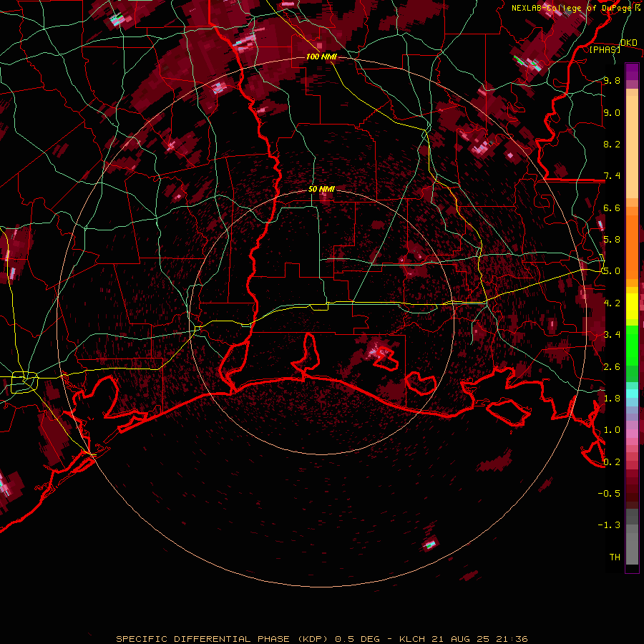This screenshot has height=644, width=644.
Task: Click the 9.0 value on the color scale
Action: (612, 112)
